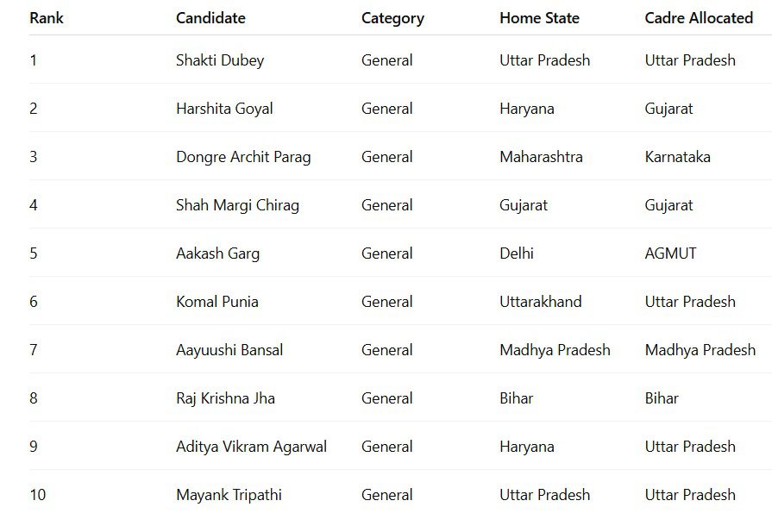Click the Cadre Allocated column header

(699, 18)
